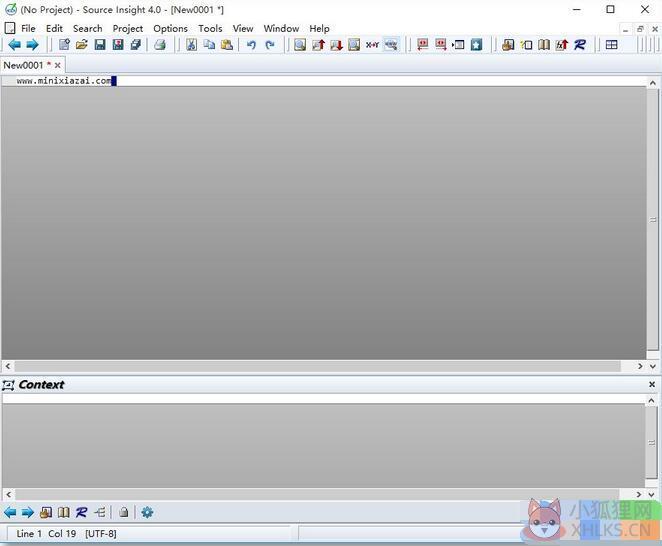Click the [UTF-8] encoding indicator
Screen dimensions: 662x546
100,534
